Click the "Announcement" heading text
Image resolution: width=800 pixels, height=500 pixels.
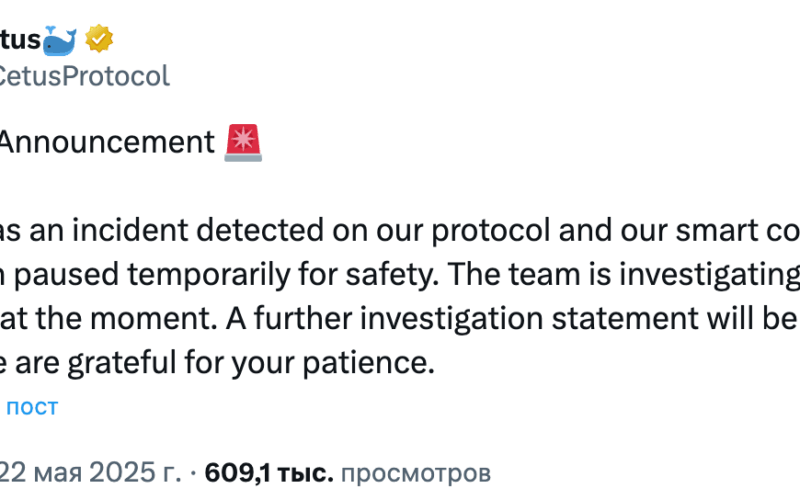(106, 142)
